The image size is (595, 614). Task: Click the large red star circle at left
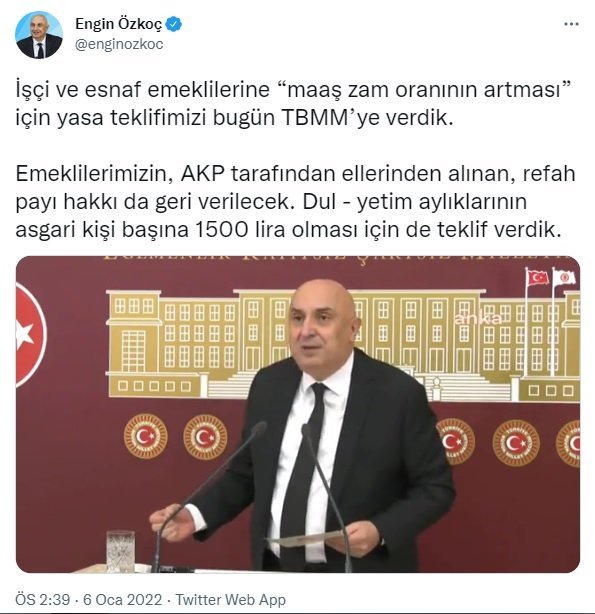point(31,335)
